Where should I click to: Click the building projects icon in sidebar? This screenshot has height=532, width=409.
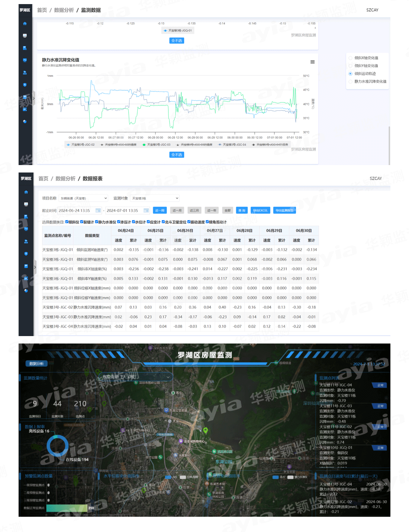coord(25,48)
